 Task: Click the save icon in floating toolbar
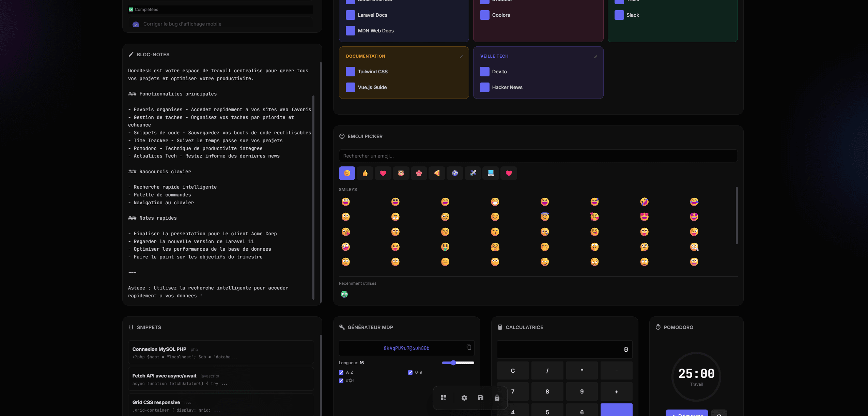pos(480,398)
